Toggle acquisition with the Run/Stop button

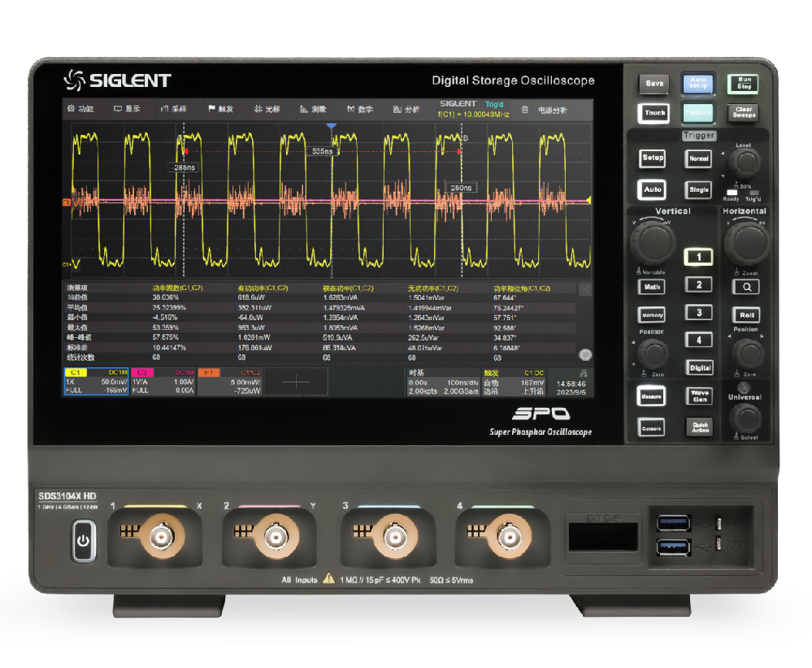(745, 84)
